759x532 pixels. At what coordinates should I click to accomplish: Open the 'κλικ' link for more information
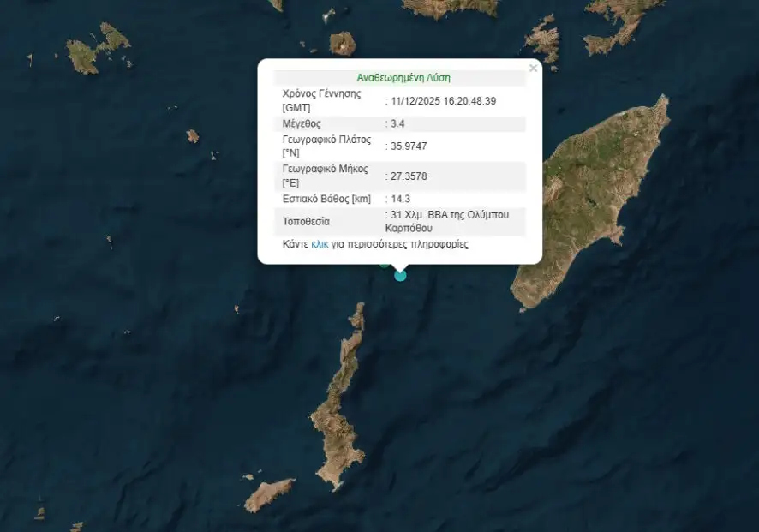[x=319, y=244]
